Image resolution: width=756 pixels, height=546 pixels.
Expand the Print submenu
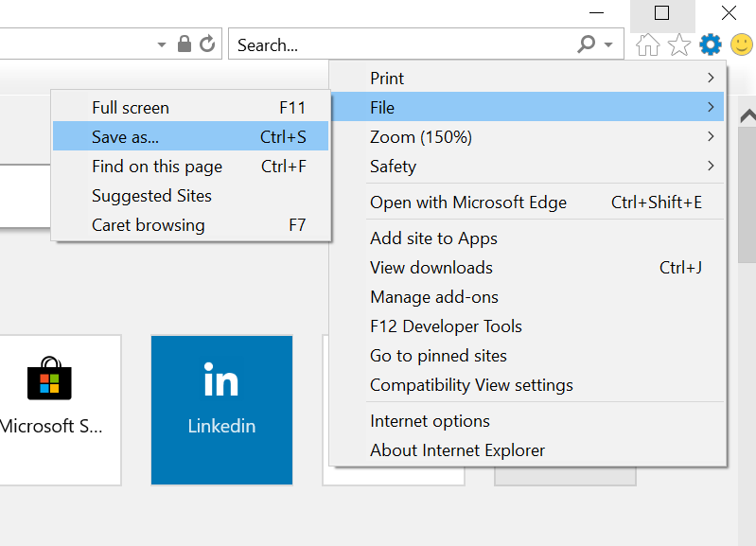[x=527, y=79]
